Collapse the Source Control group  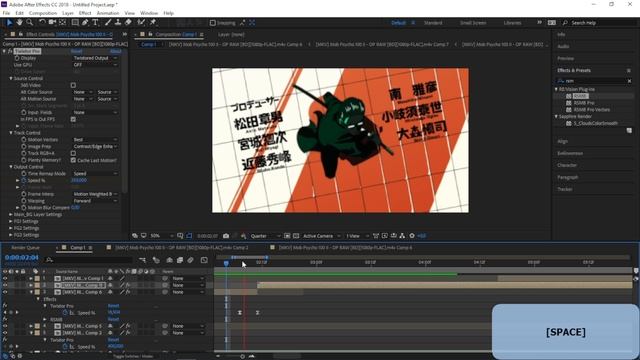tap(11, 78)
